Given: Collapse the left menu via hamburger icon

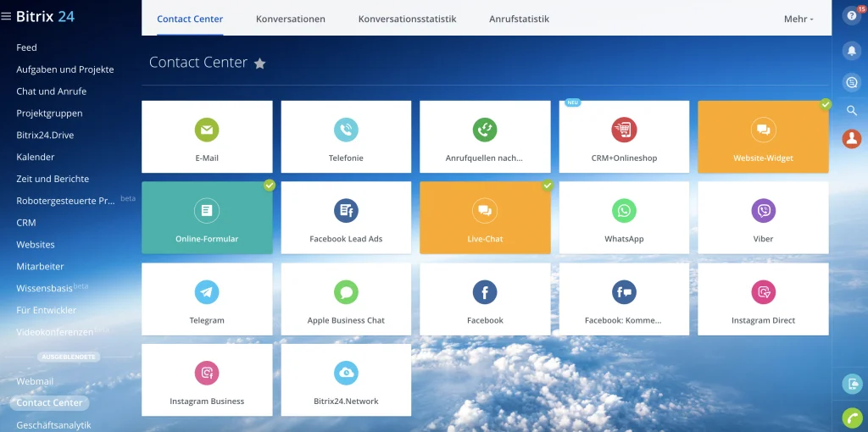Looking at the screenshot, I should click(x=7, y=17).
